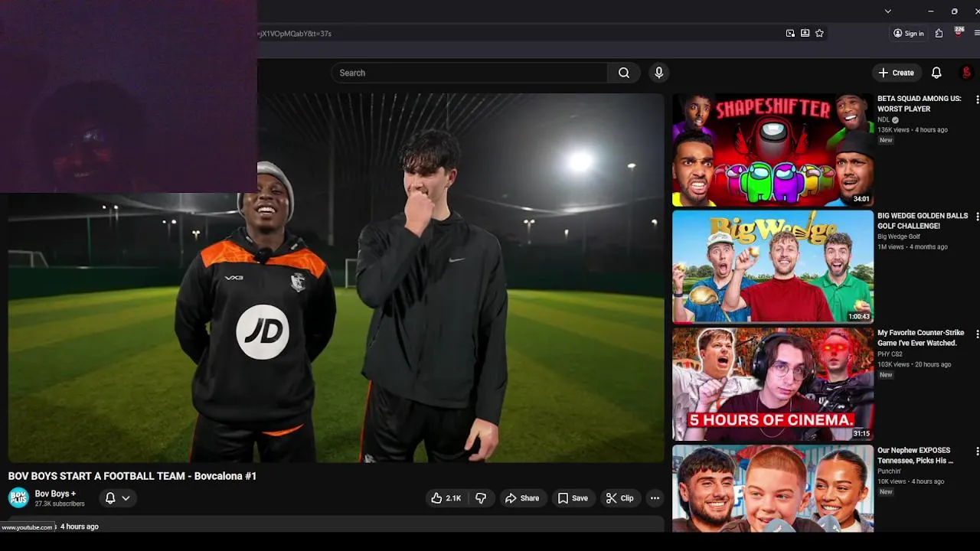This screenshot has height=551, width=980.
Task: Click the main video player
Action: coord(336,278)
